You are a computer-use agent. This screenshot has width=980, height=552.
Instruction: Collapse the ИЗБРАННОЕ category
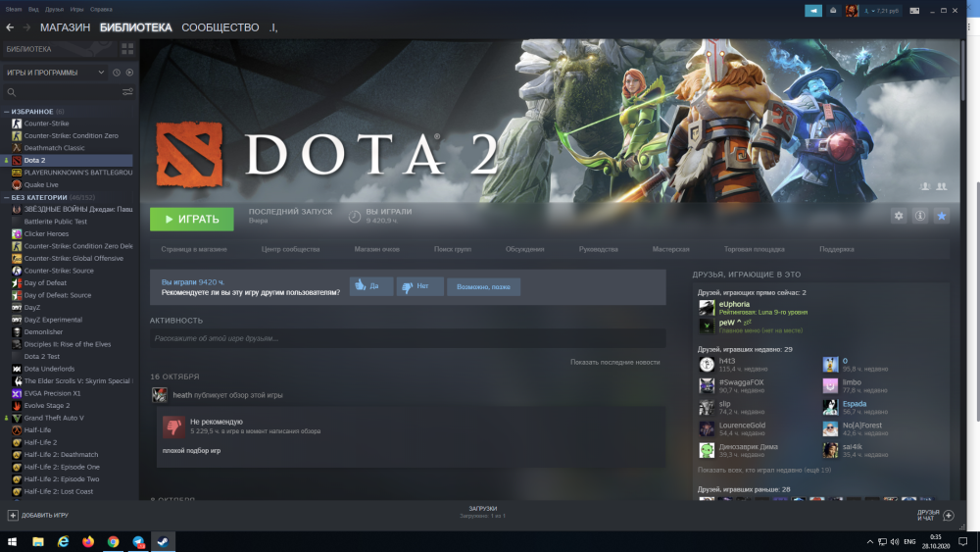coord(6,111)
